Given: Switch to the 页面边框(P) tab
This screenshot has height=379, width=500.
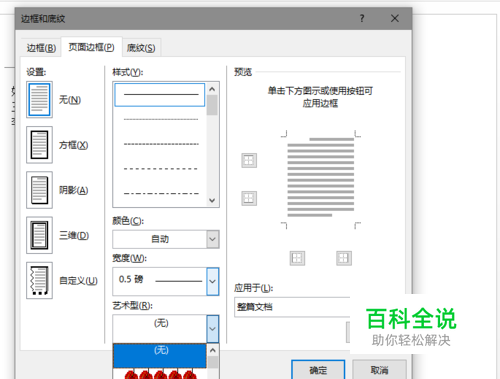Looking at the screenshot, I should pos(91,47).
